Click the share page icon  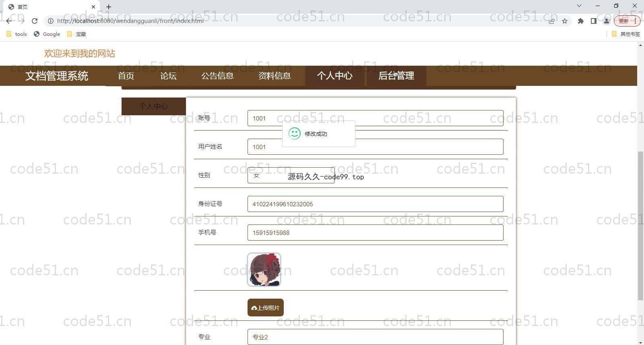[x=552, y=21]
